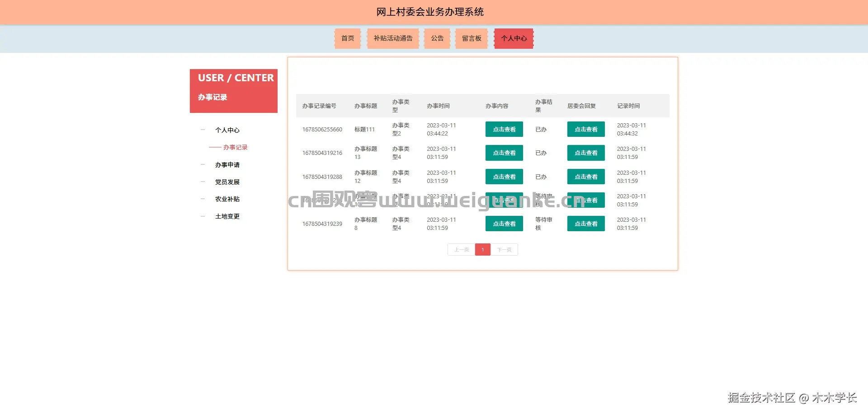Screen dimensions: 868x415
Task: Select record number 1678504319288
Action: pos(322,177)
